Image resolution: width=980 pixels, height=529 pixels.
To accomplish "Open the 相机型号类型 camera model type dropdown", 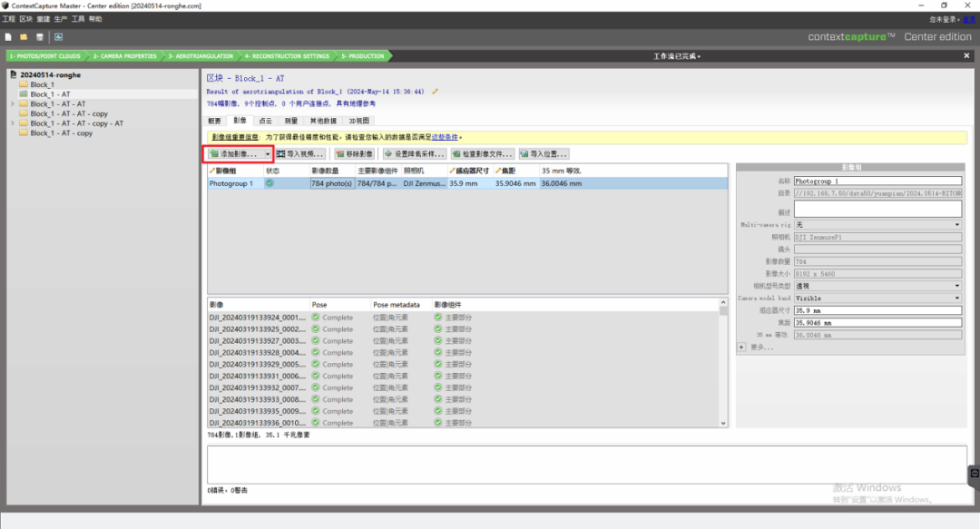I will click(x=877, y=286).
